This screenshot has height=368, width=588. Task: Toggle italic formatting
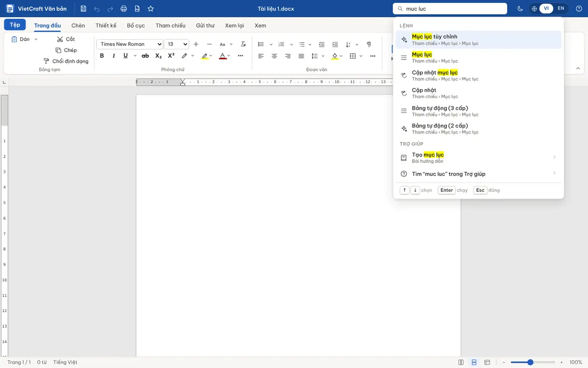coord(114,56)
